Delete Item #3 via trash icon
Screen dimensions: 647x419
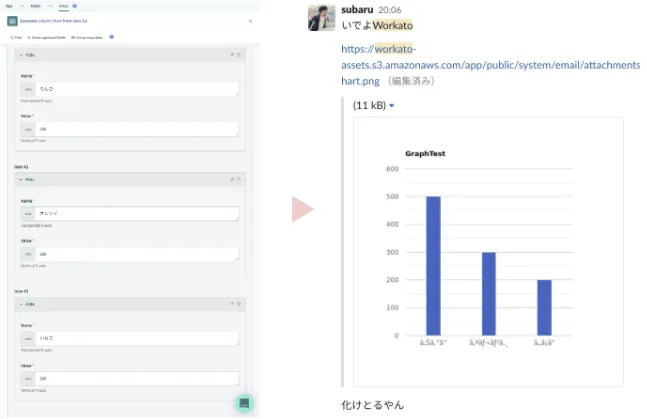tap(239, 304)
